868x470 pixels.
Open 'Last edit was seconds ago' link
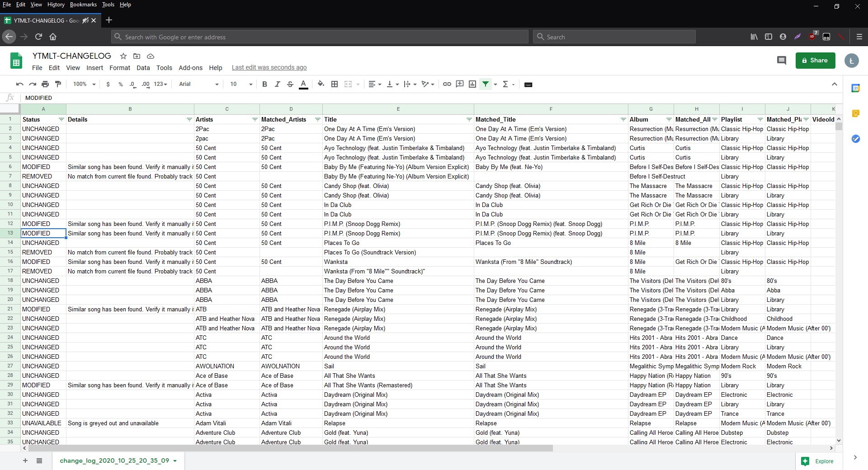tap(269, 67)
